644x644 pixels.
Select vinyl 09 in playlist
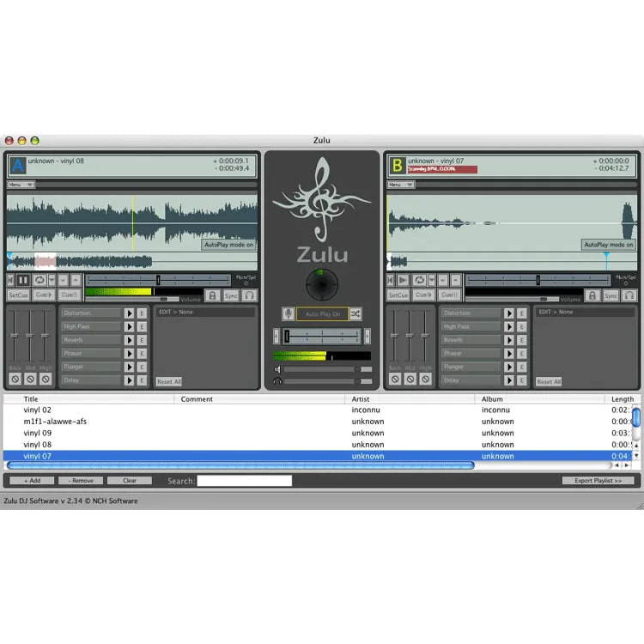click(317, 433)
